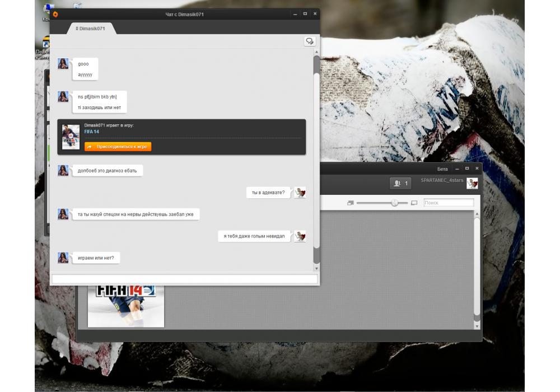The image size is (560, 392).
Task: Open the Бета menu label
Action: click(442, 169)
